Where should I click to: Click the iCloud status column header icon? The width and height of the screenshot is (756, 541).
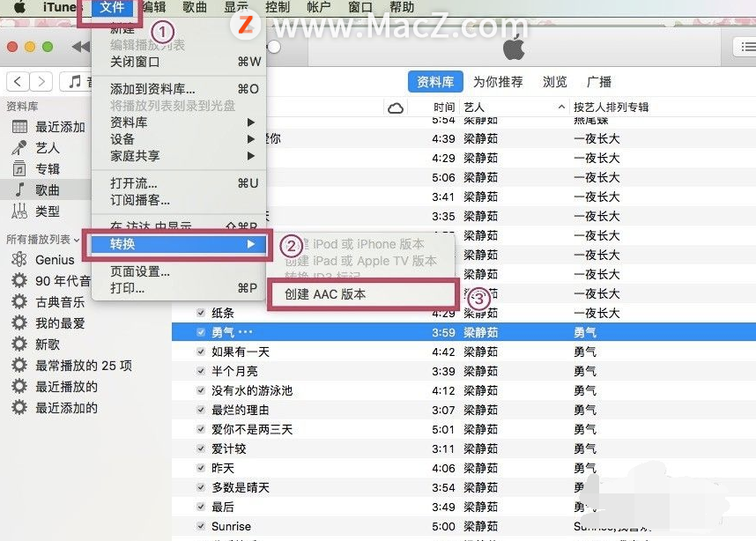[396, 107]
